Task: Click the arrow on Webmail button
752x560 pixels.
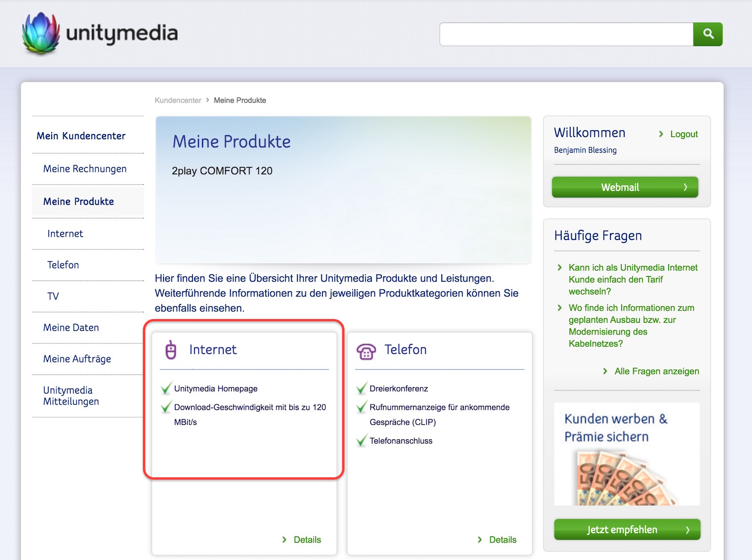Action: pos(685,187)
